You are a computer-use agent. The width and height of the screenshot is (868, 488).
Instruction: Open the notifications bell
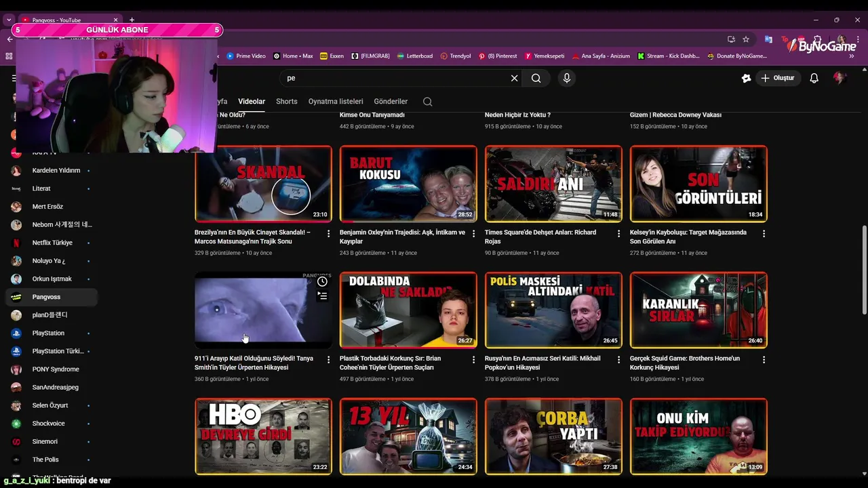[814, 78]
